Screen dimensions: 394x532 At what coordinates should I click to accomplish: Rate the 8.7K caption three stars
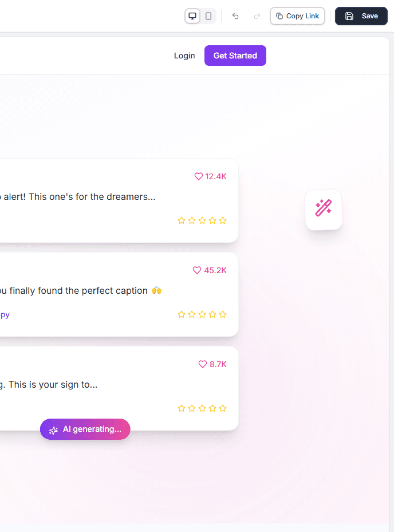(x=202, y=408)
